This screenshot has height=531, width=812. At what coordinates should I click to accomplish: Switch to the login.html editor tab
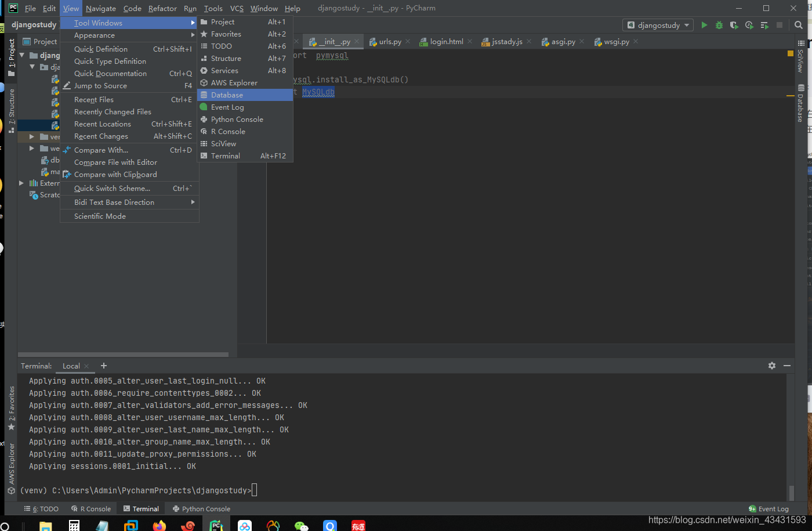tap(446, 41)
